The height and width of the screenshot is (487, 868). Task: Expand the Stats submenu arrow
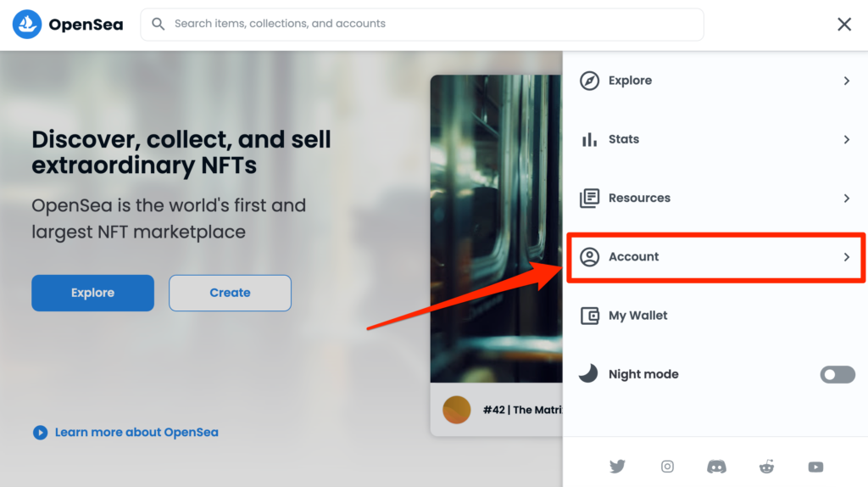point(846,139)
